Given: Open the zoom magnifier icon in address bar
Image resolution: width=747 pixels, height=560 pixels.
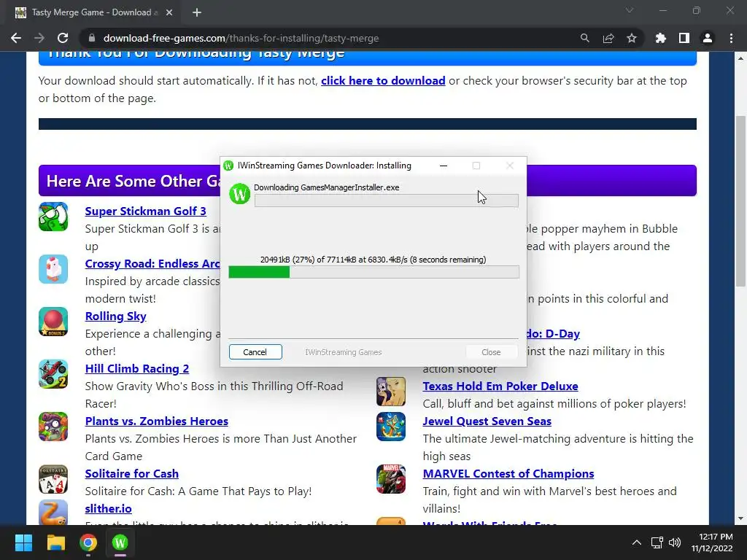Looking at the screenshot, I should 584,38.
